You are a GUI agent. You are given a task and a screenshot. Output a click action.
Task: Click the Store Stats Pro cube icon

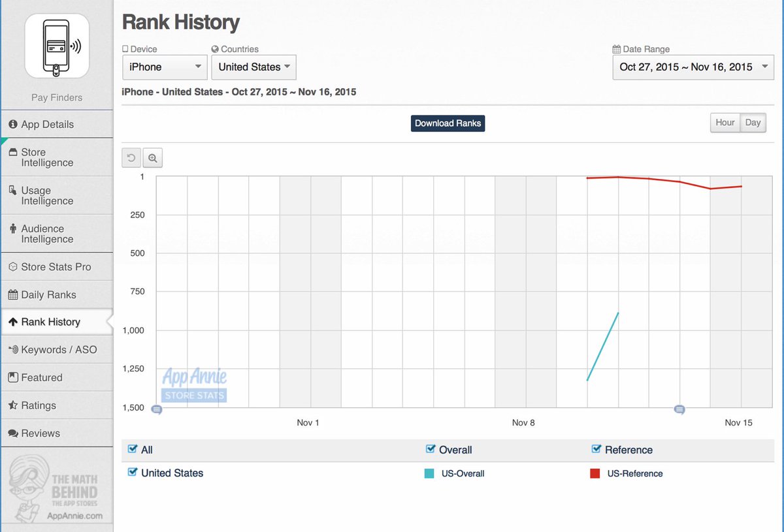pyautogui.click(x=13, y=267)
